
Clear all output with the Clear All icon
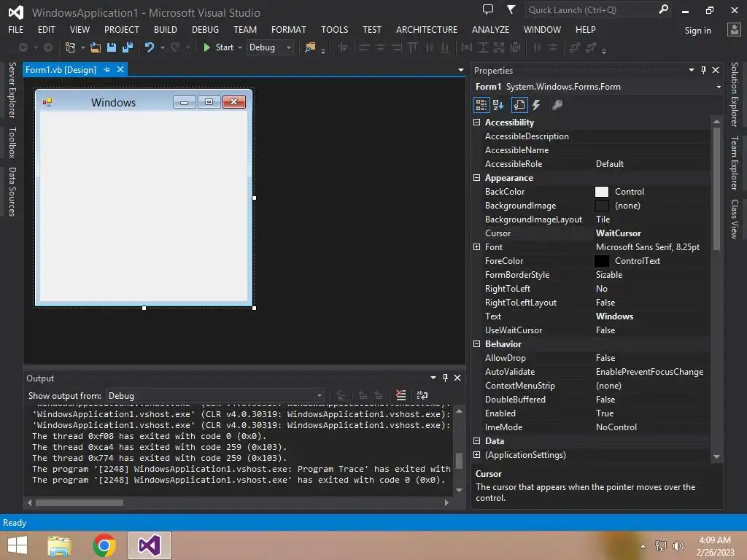400,395
